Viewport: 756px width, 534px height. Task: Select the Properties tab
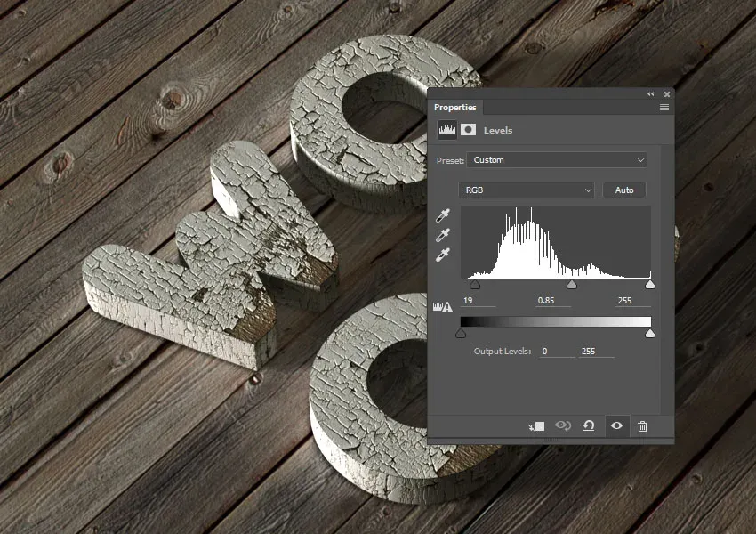click(x=455, y=107)
